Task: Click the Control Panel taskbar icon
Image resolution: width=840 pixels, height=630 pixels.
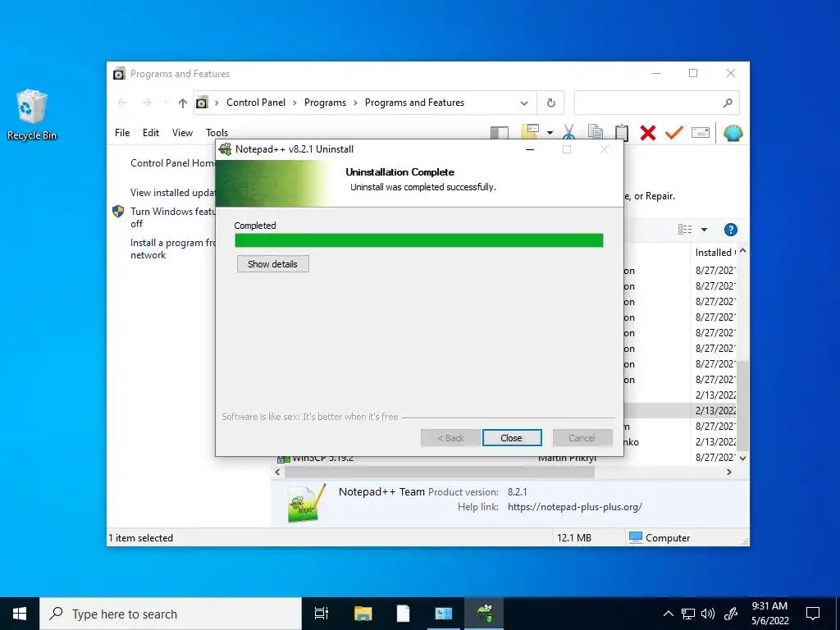Action: coord(444,614)
